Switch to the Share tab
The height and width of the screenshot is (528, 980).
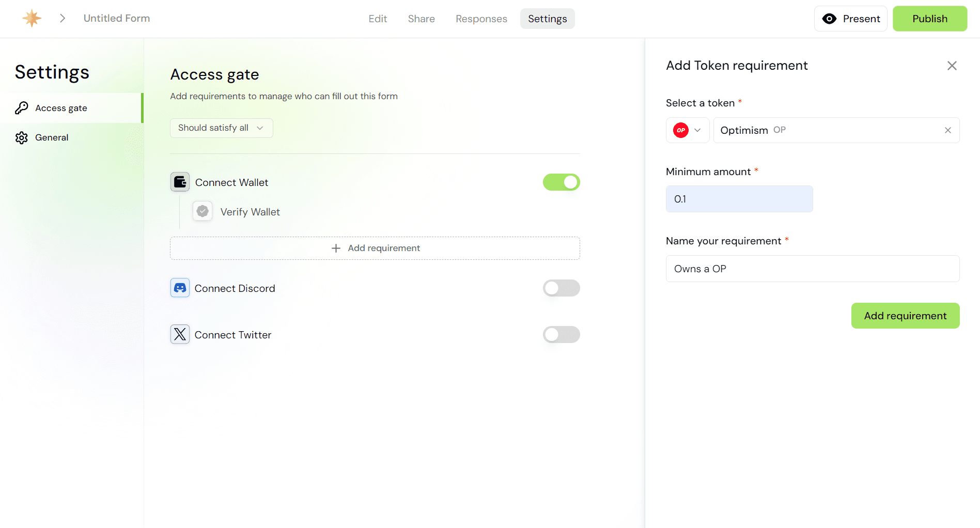[421, 19]
